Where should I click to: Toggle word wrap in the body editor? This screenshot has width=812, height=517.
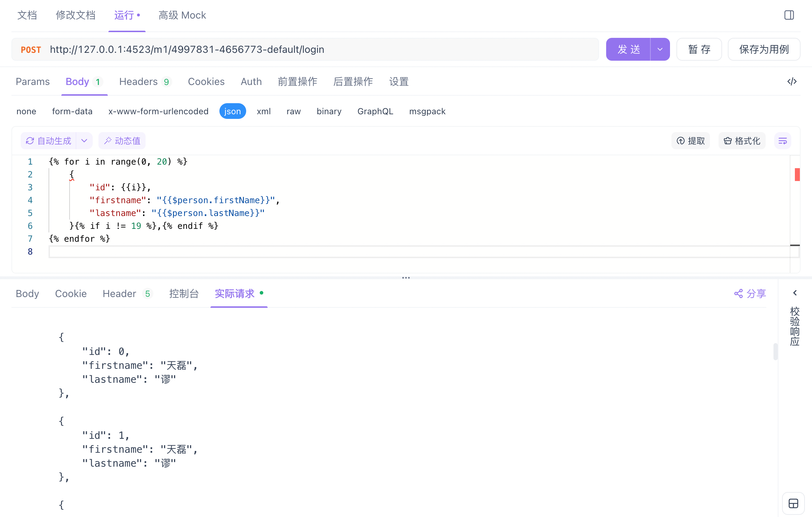(x=782, y=141)
